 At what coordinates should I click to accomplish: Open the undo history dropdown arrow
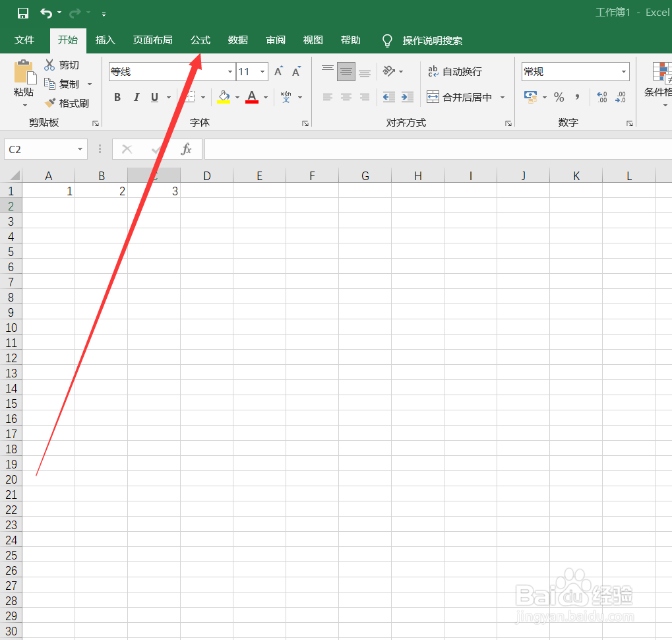(x=59, y=13)
